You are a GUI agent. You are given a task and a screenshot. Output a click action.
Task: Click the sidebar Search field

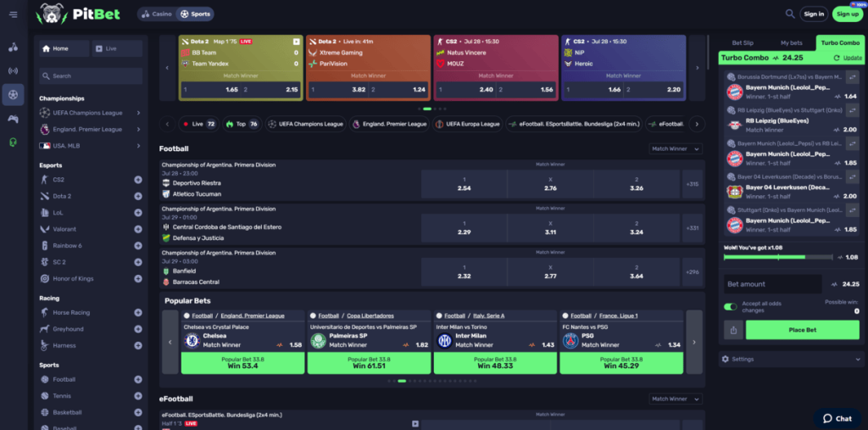click(91, 76)
